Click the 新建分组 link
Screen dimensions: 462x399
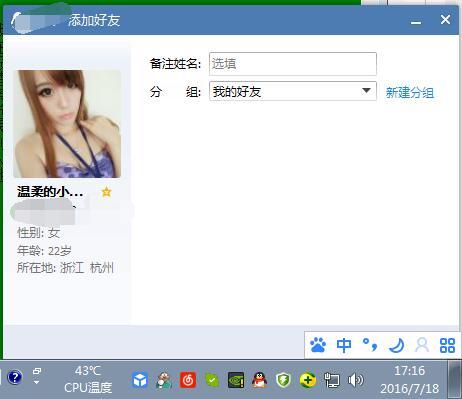click(x=410, y=92)
